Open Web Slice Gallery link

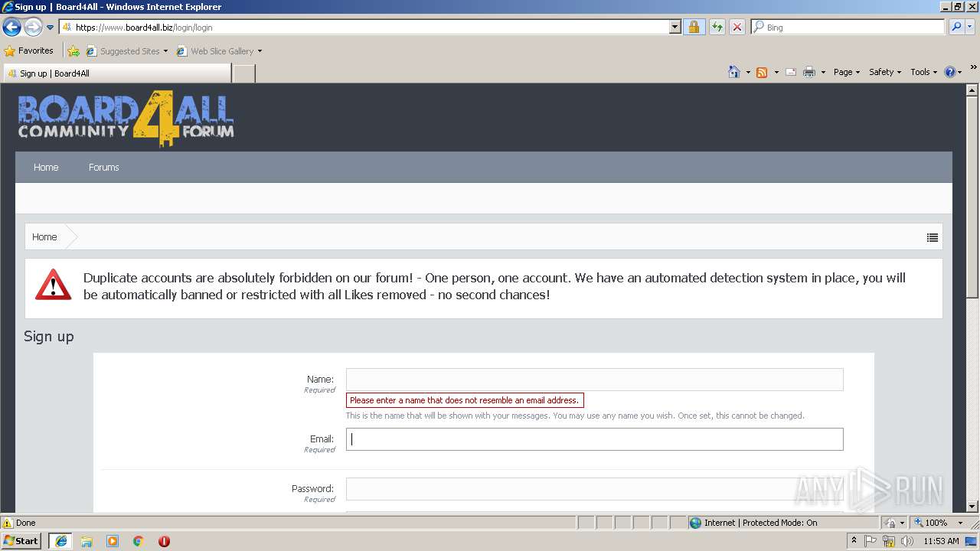tap(219, 51)
